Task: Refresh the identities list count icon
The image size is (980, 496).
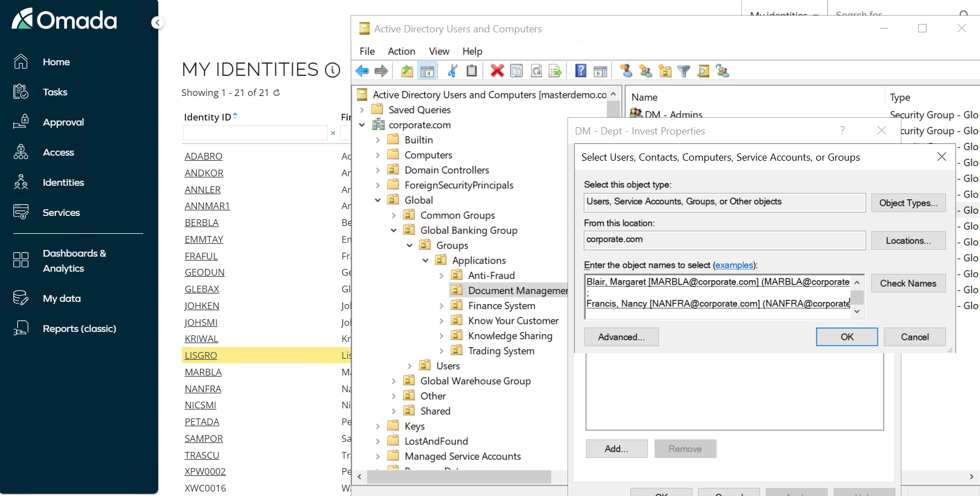Action: click(x=276, y=93)
